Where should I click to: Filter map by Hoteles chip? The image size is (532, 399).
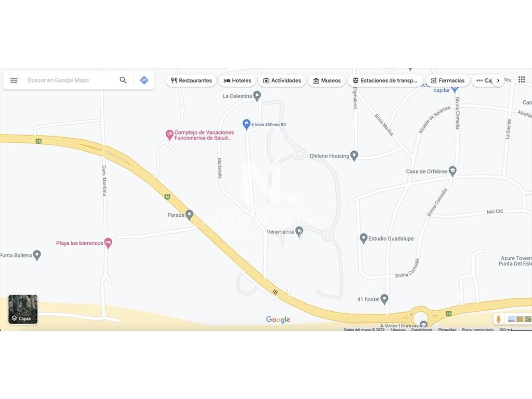point(237,81)
